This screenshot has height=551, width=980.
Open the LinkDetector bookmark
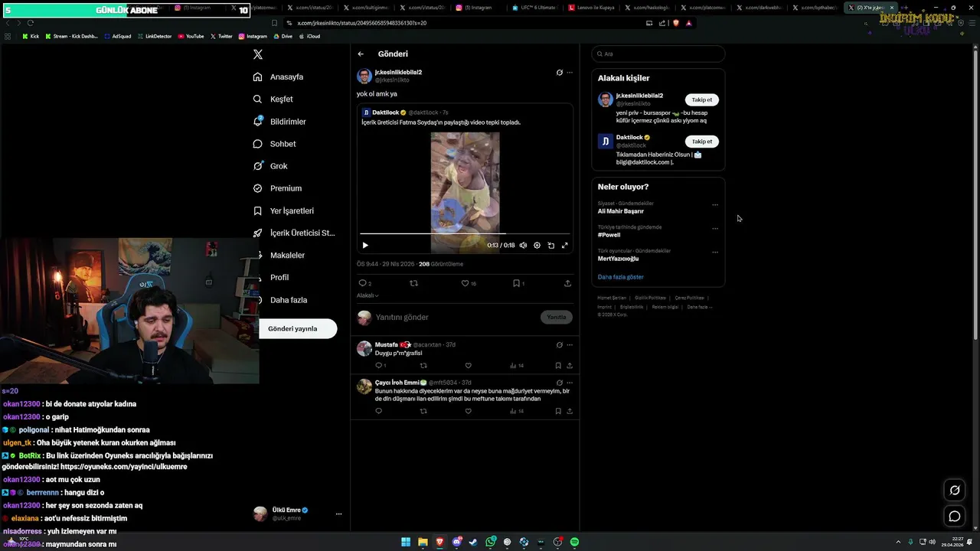point(155,36)
